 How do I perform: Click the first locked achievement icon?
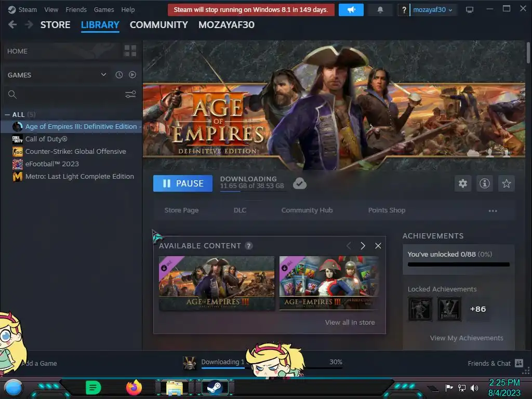tap(420, 309)
